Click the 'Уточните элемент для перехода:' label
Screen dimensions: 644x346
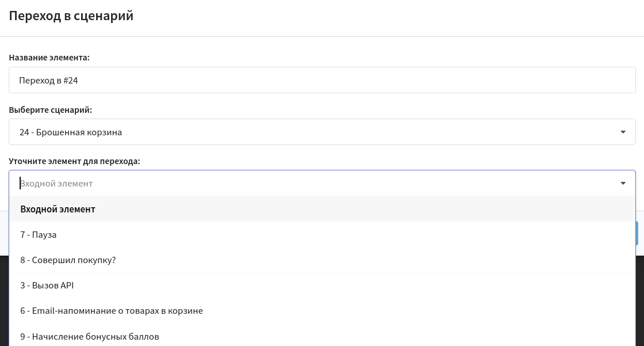point(75,161)
